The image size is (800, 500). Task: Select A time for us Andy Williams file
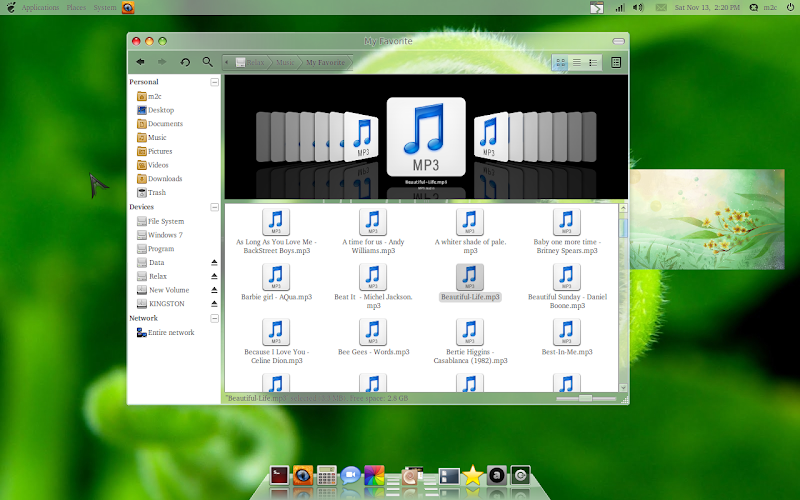coord(373,231)
